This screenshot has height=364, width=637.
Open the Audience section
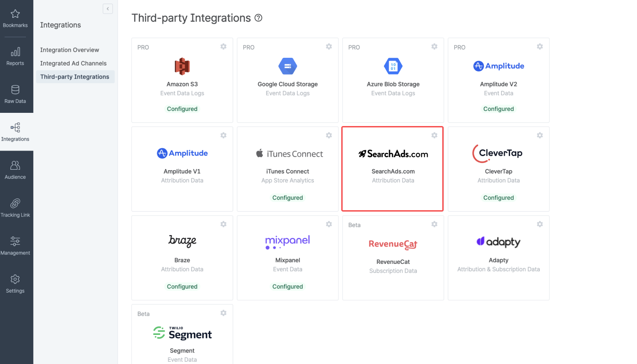point(15,170)
